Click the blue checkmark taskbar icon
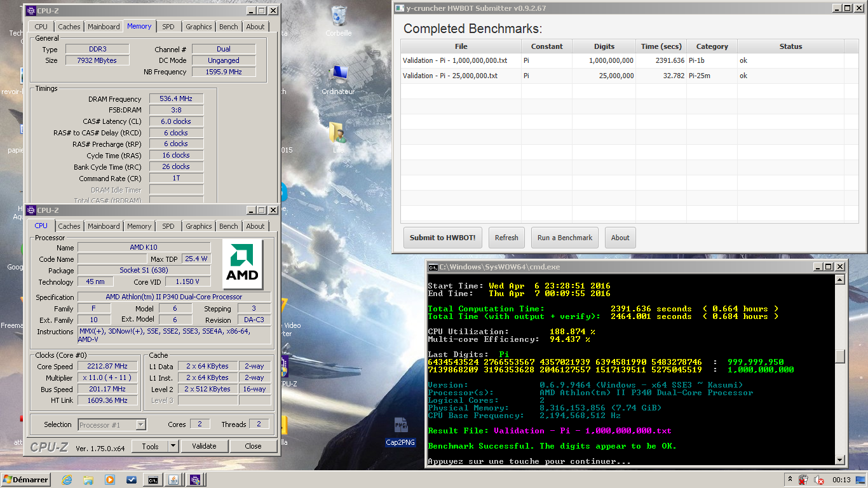This screenshot has width=868, height=488. [132, 480]
